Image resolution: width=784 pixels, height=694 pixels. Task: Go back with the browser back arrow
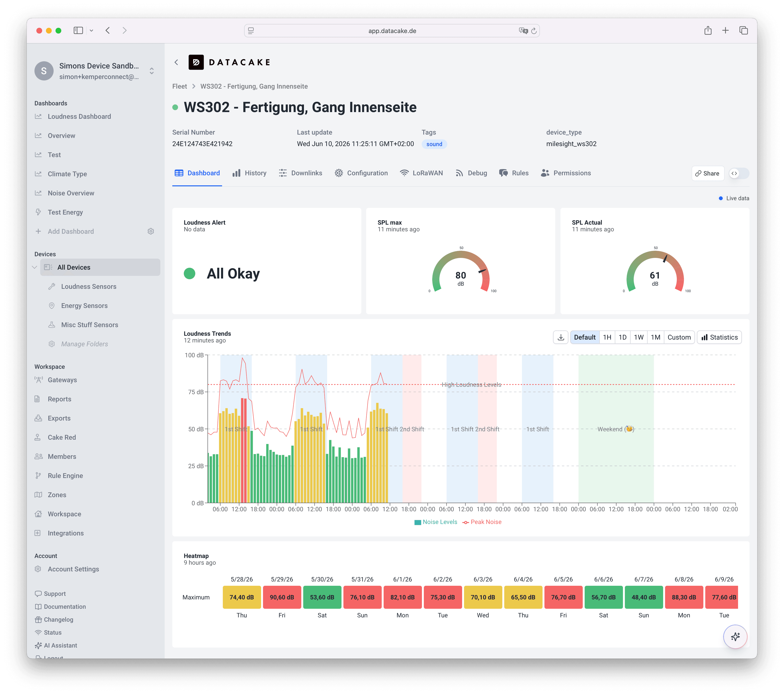pyautogui.click(x=108, y=30)
